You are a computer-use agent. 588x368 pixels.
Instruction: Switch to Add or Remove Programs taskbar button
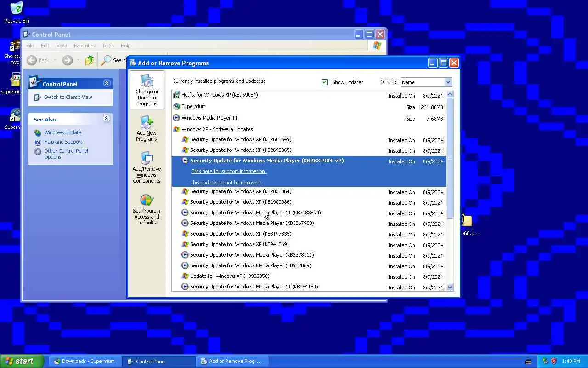(233, 361)
